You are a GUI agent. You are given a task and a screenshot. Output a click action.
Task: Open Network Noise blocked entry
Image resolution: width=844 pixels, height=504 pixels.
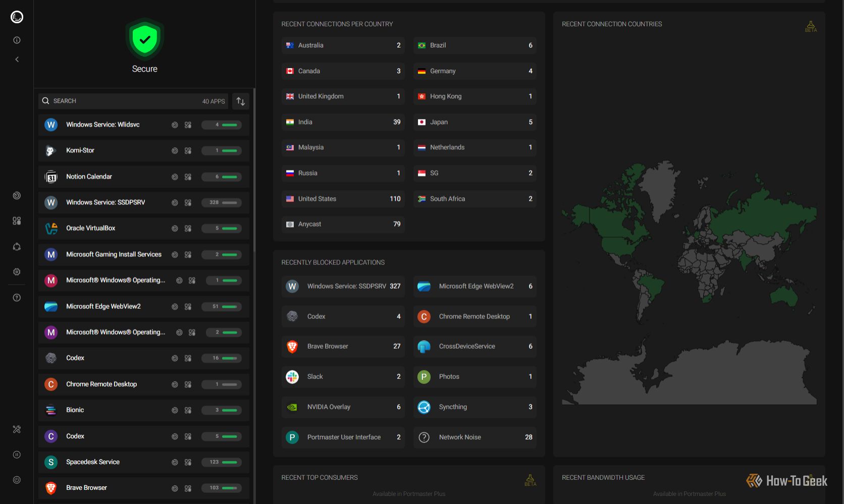(475, 437)
